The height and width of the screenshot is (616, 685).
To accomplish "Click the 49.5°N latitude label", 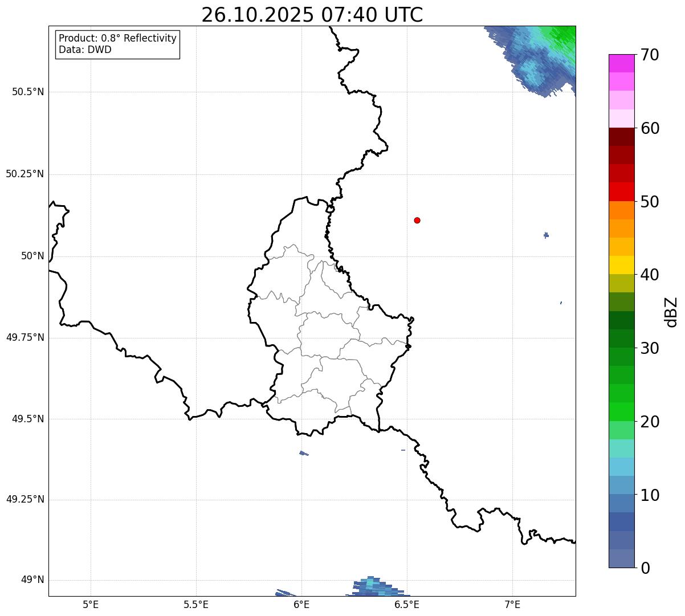I will tap(28, 419).
